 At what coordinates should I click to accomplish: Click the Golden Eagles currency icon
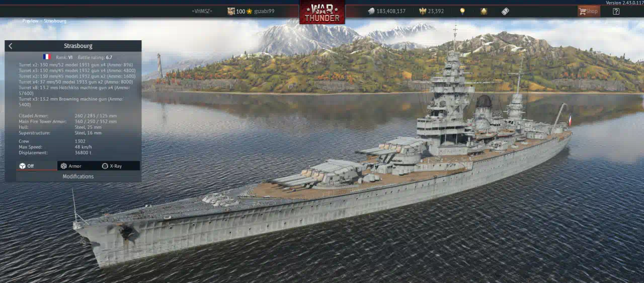(423, 11)
